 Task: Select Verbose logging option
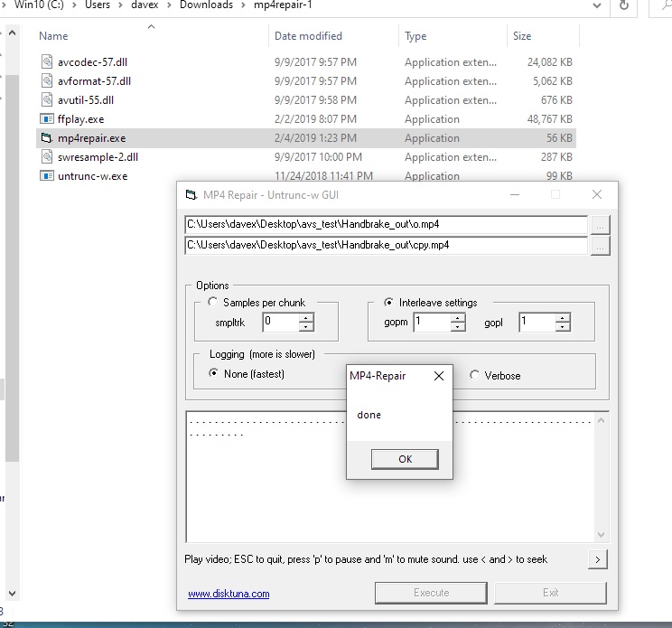(474, 375)
